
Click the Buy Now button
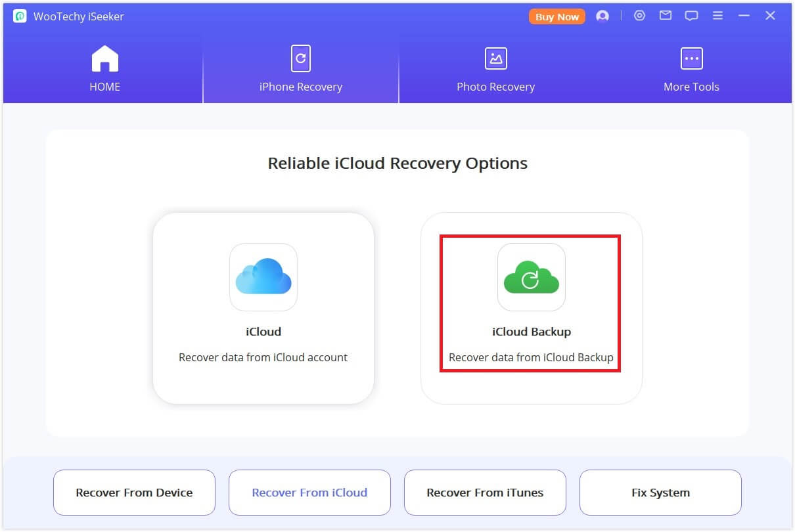coord(556,16)
